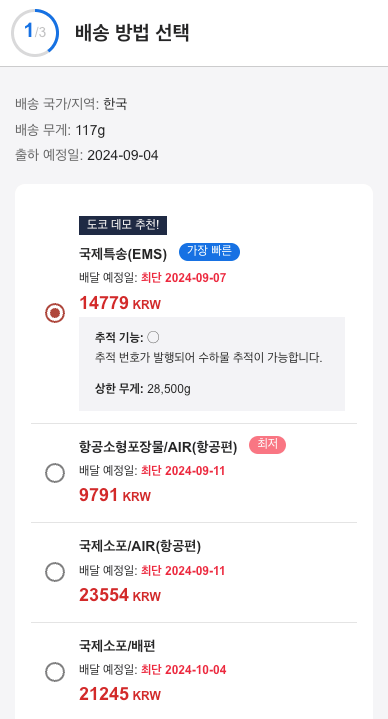The width and height of the screenshot is (388, 719).
Task: Click the 14779 KRW price
Action: coord(120,303)
